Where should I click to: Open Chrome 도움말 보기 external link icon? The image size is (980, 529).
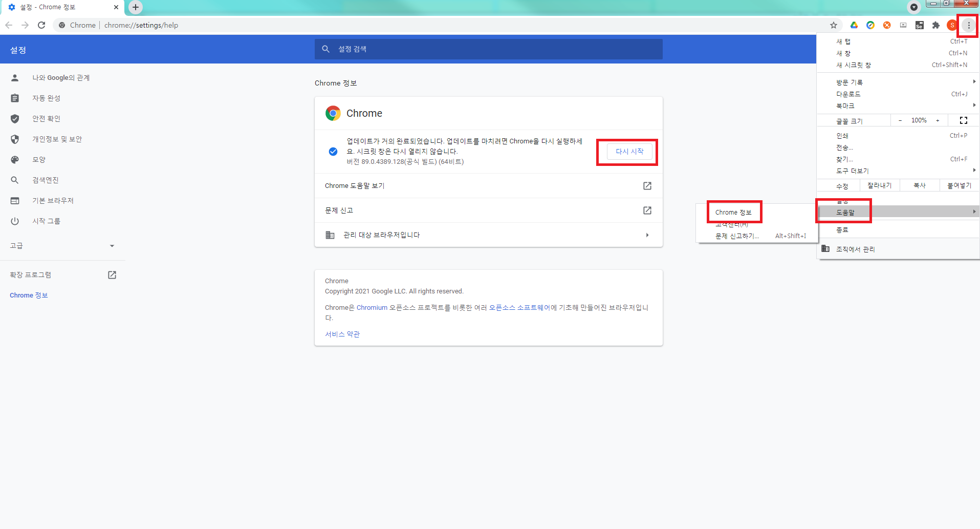(x=647, y=186)
